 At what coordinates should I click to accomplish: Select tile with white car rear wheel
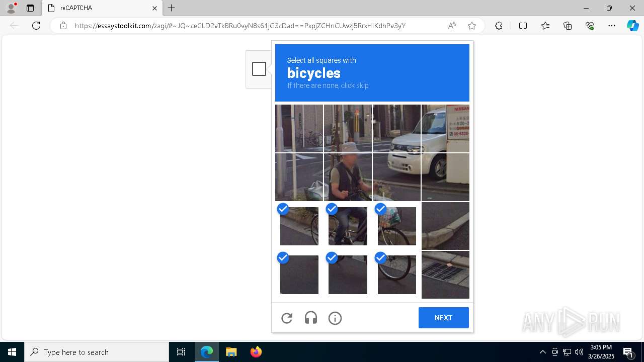(x=445, y=177)
